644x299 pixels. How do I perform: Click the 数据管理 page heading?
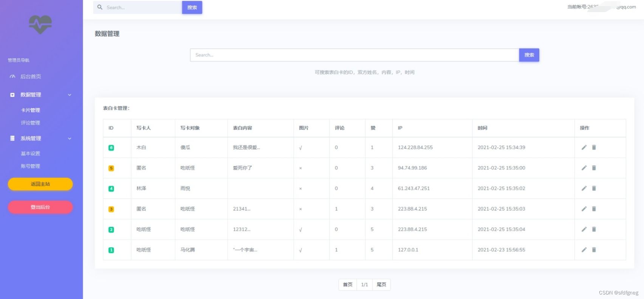(x=107, y=34)
